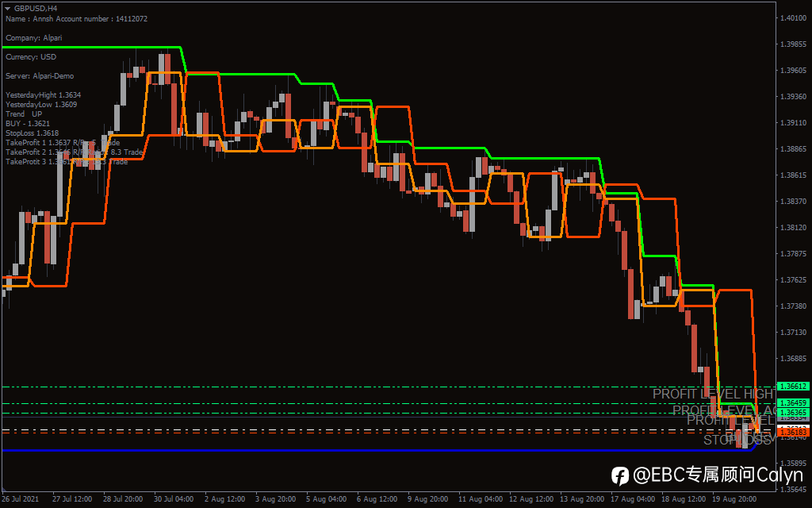Click the '17 Aug 04:00' time axis label
The height and width of the screenshot is (508, 812).
click(632, 498)
